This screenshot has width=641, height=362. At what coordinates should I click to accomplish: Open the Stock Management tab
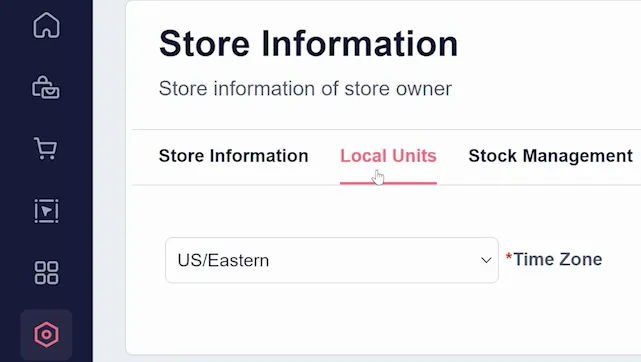click(550, 156)
